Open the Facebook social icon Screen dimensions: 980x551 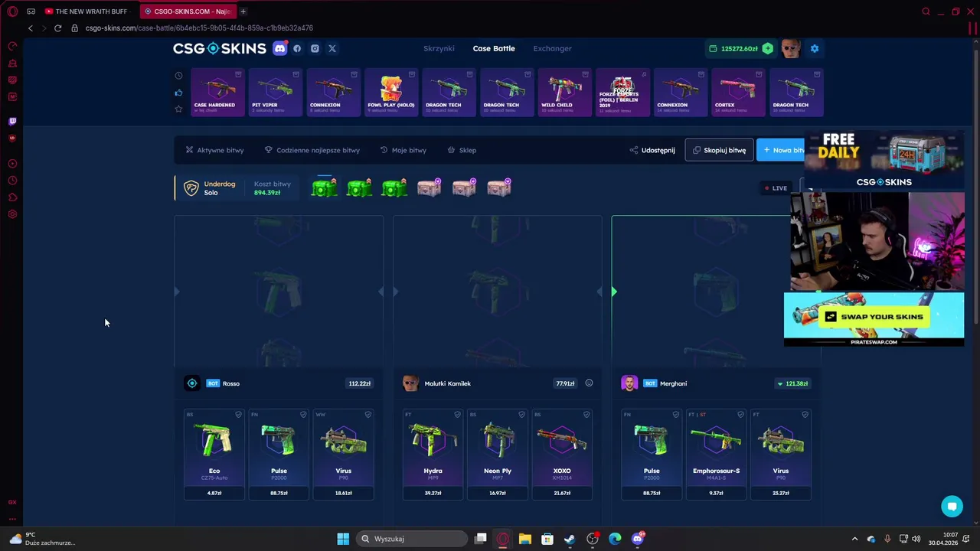coord(297,48)
